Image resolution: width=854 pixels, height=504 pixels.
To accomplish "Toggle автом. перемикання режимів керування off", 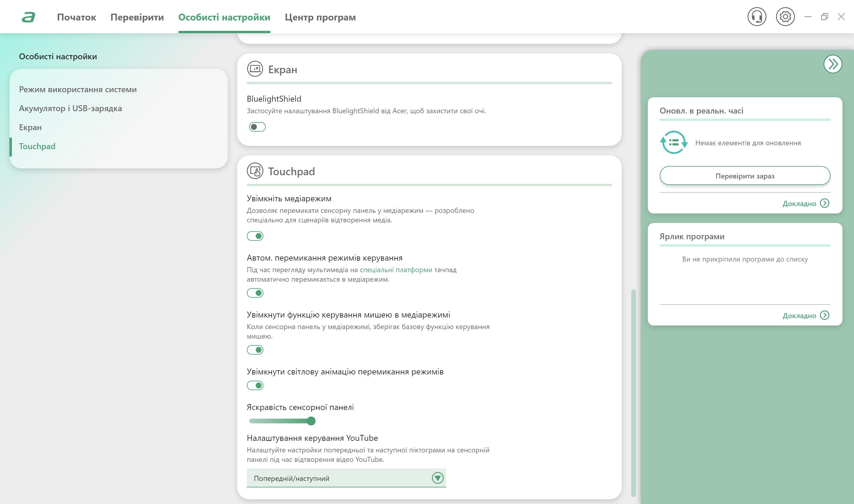I will click(256, 293).
